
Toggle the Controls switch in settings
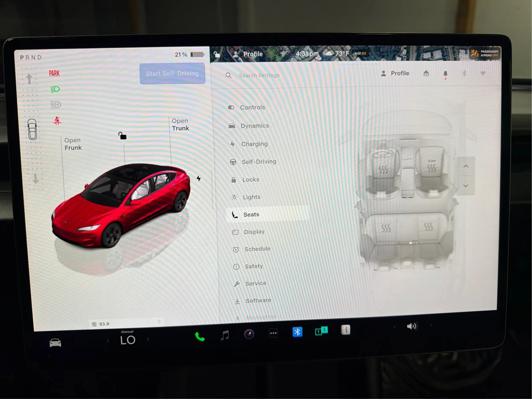pos(231,108)
